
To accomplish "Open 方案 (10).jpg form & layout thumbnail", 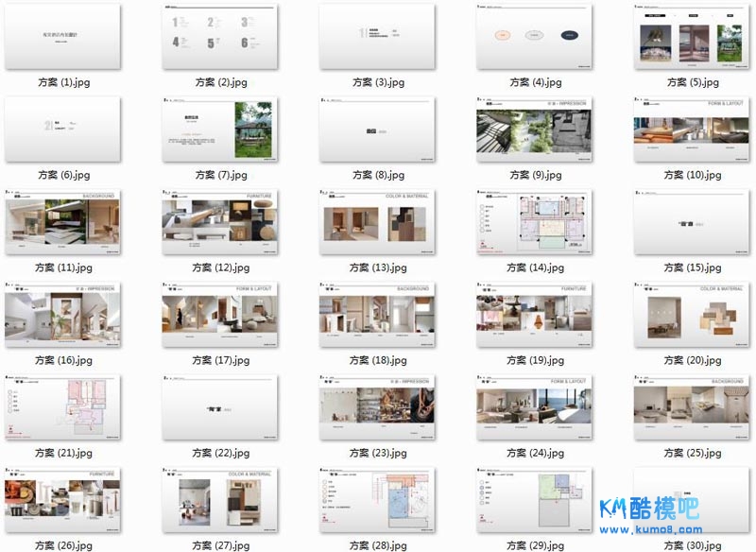I will (x=691, y=129).
